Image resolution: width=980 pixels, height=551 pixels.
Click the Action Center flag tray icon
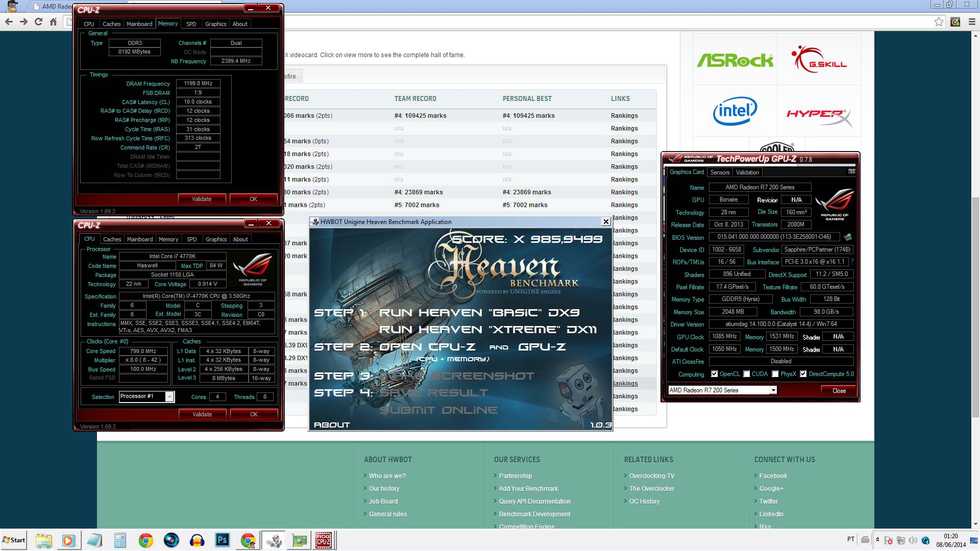(889, 540)
